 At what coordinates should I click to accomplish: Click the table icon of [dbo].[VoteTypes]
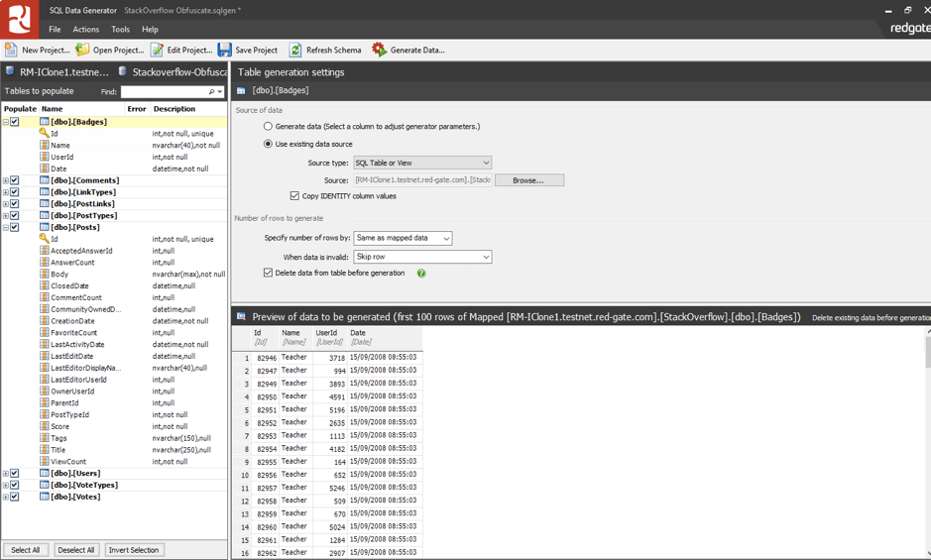44,485
